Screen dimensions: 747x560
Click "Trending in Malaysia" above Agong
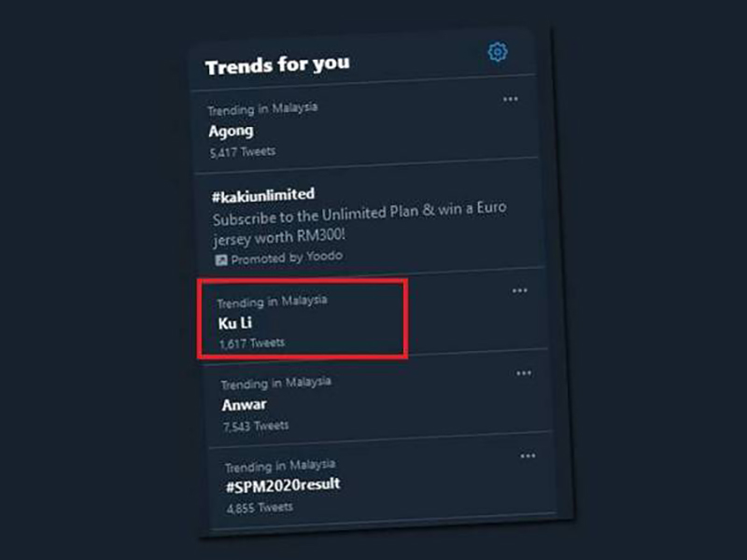click(262, 108)
